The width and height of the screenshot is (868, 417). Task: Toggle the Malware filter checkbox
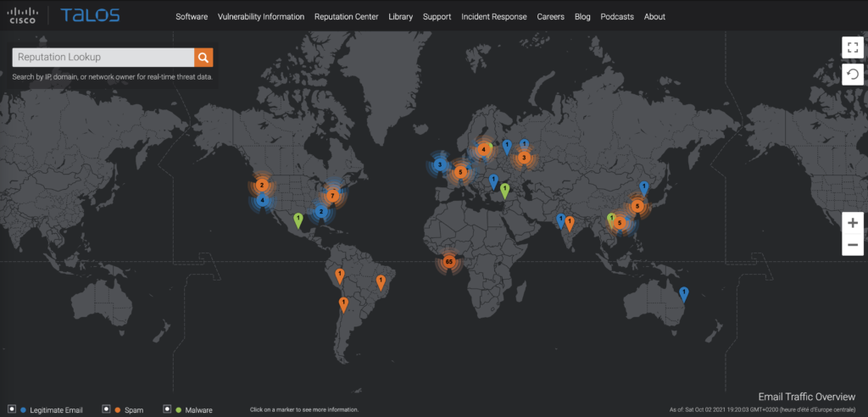(167, 409)
